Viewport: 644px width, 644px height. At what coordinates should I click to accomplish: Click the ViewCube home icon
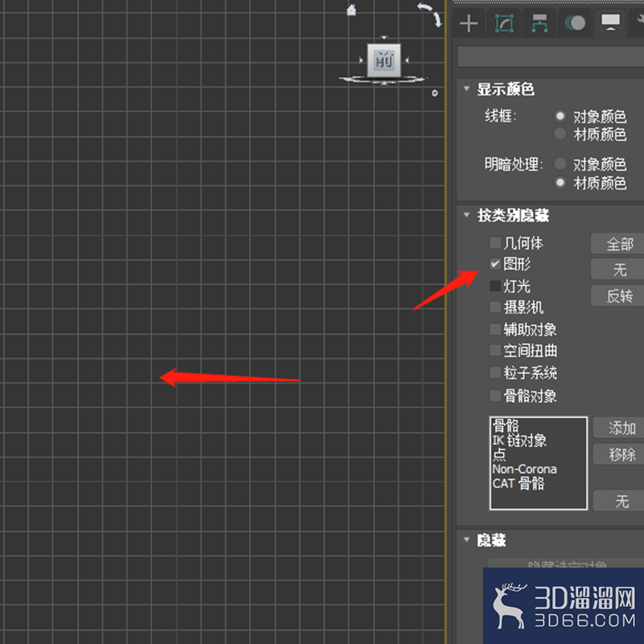click(351, 10)
